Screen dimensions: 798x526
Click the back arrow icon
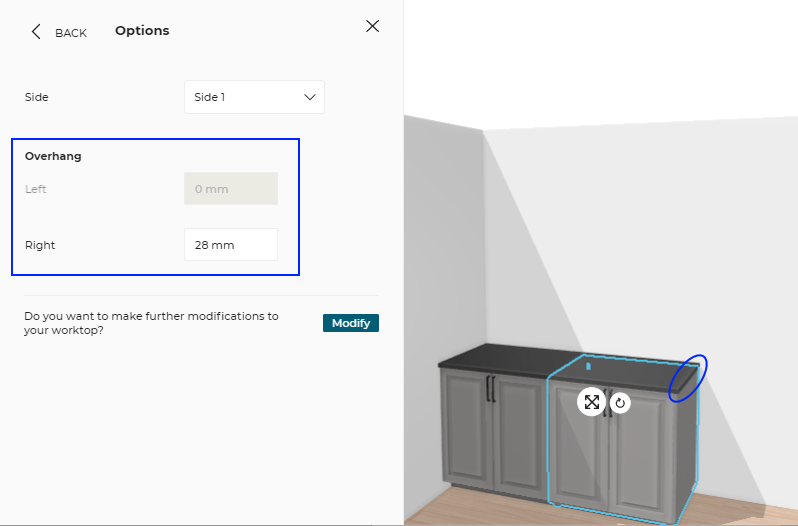(36, 32)
